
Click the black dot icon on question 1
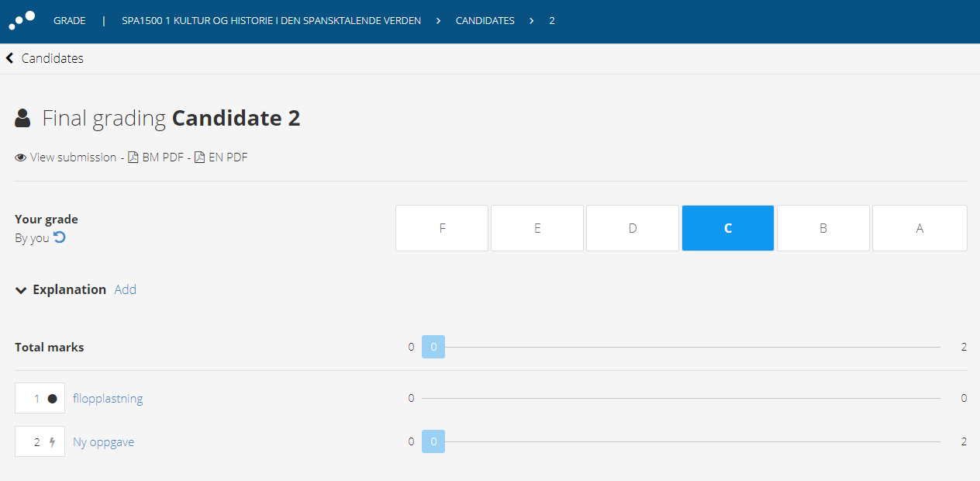pyautogui.click(x=52, y=399)
